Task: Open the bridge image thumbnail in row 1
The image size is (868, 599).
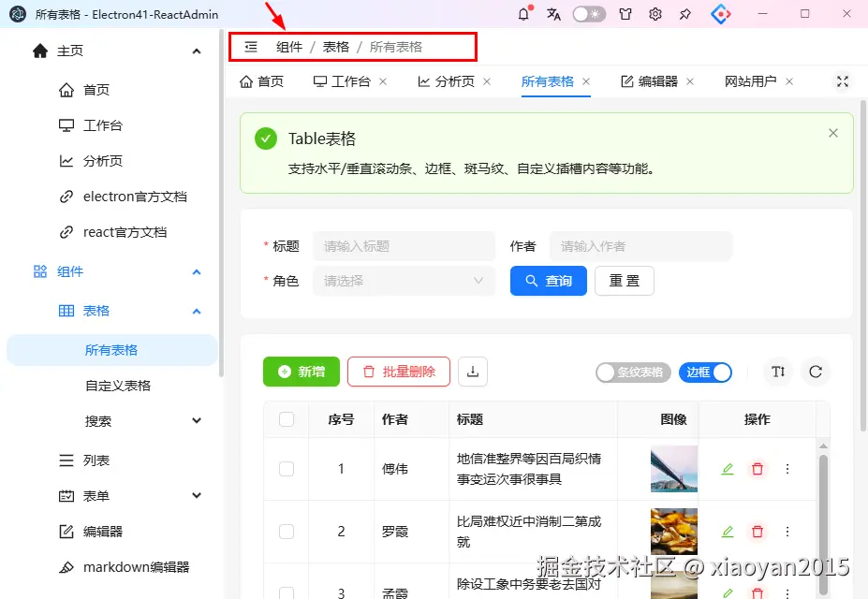Action: coord(673,469)
